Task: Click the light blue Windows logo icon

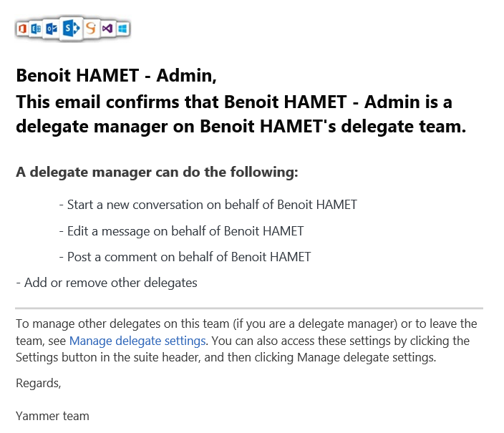Action: click(122, 29)
